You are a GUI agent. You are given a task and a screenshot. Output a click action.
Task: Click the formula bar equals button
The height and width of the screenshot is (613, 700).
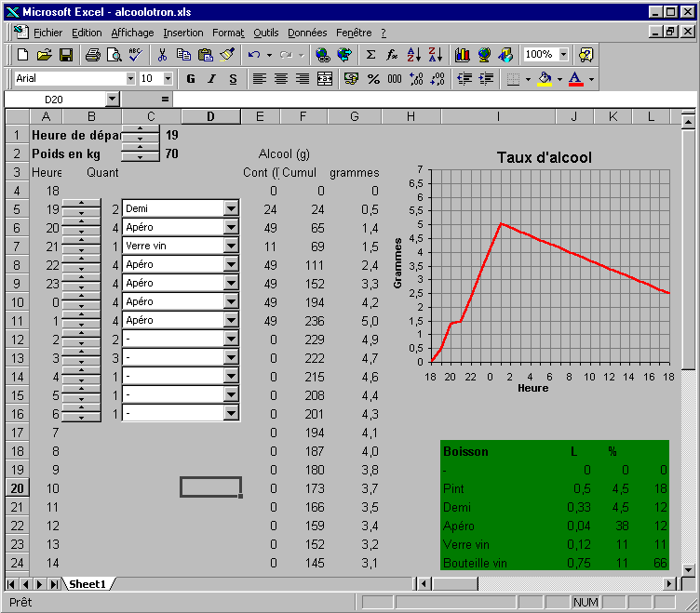click(x=165, y=99)
